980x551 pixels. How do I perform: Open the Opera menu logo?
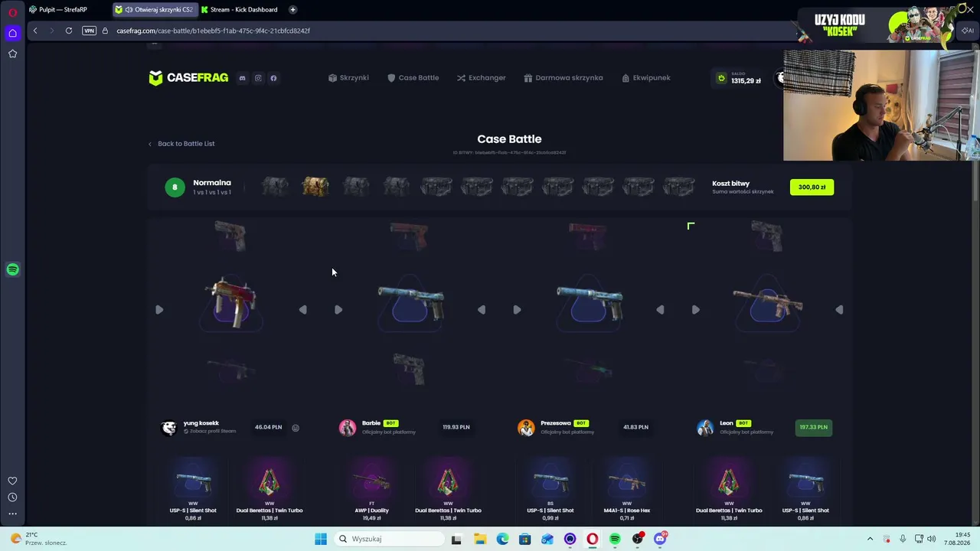point(12,12)
